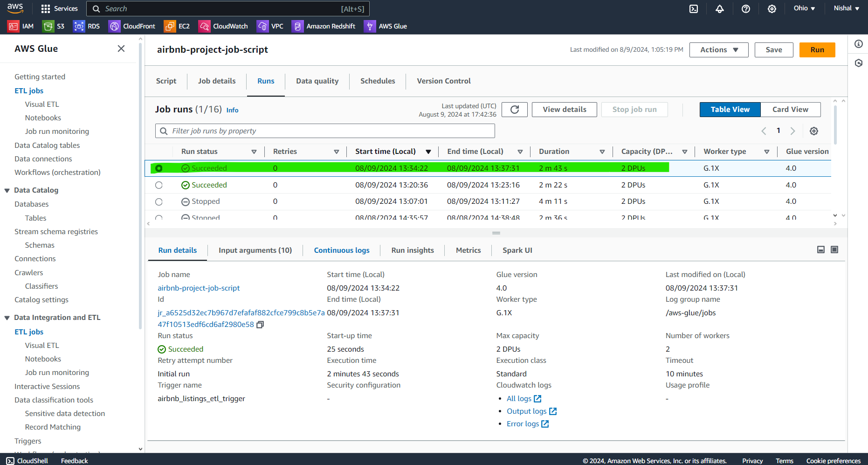Open the S3 service shortcut
The height and width of the screenshot is (465, 868).
click(54, 26)
